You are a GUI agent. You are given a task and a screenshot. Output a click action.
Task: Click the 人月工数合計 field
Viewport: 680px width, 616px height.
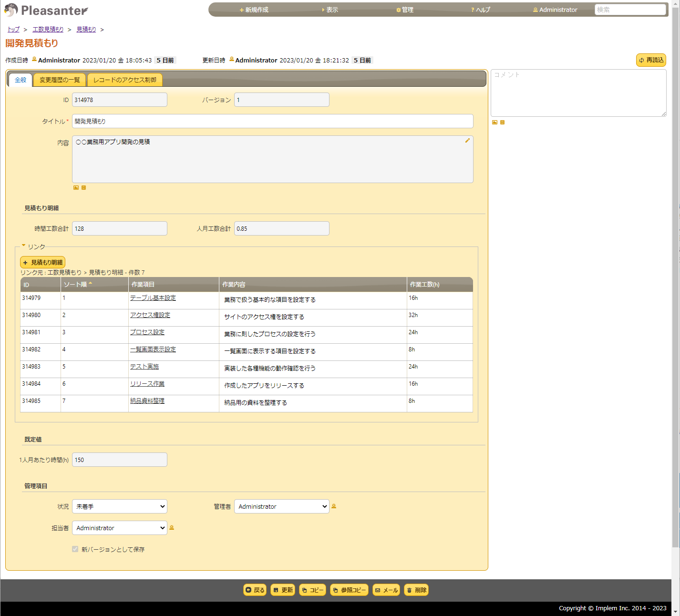(282, 228)
